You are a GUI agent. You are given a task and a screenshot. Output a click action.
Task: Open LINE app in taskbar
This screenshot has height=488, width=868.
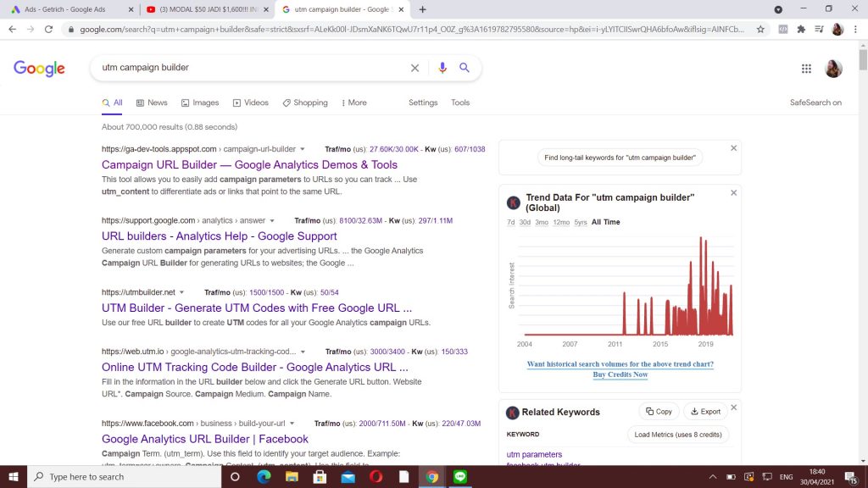pyautogui.click(x=460, y=476)
